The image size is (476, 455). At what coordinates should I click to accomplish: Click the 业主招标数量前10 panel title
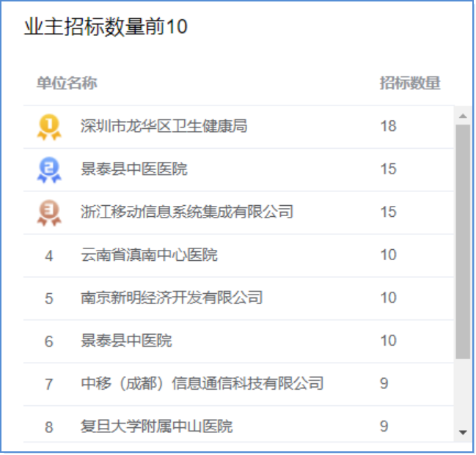(106, 26)
